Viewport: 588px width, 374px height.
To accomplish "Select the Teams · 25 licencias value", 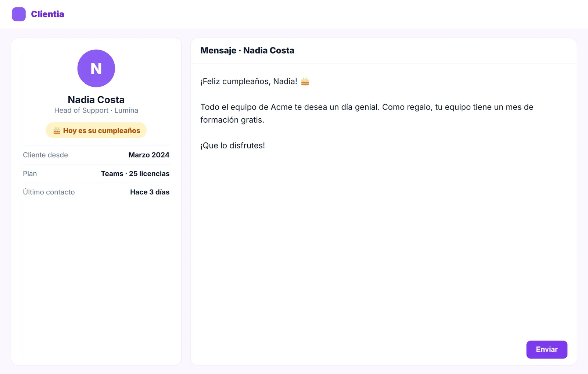I will (x=135, y=174).
